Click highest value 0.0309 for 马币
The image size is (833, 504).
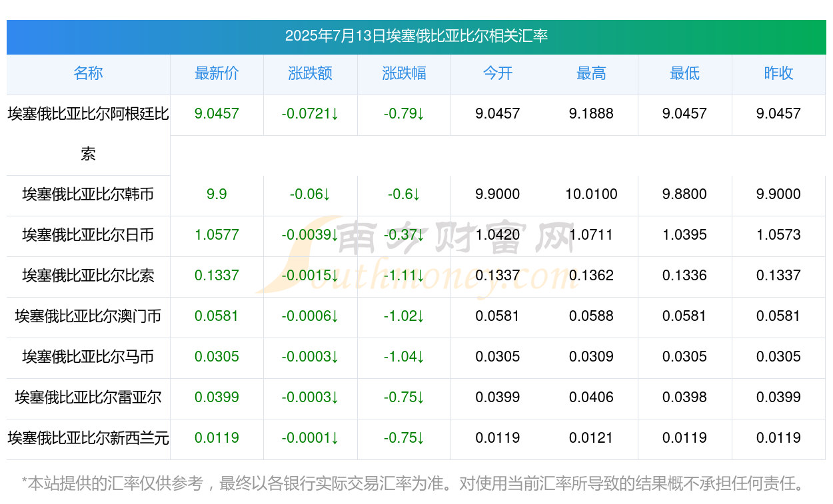click(591, 357)
